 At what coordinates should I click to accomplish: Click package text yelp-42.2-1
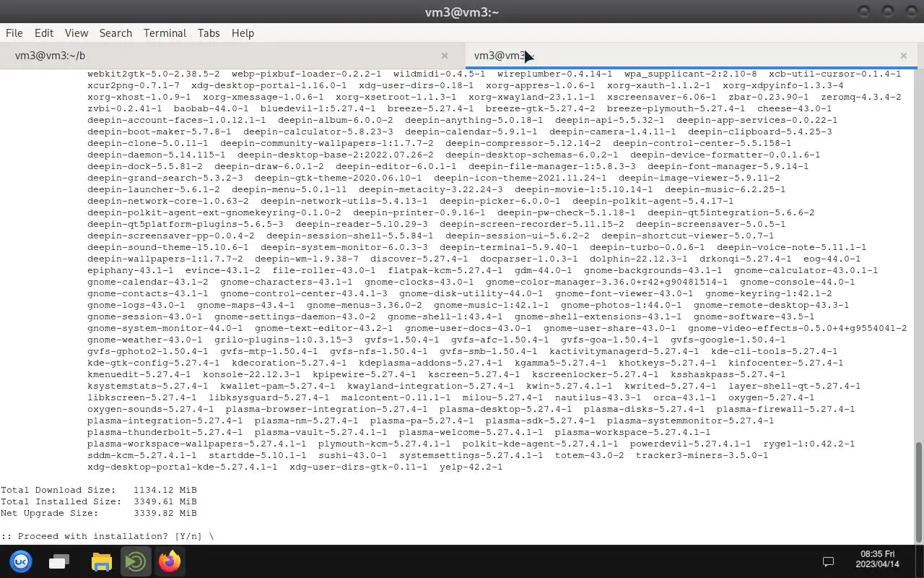[x=471, y=467]
